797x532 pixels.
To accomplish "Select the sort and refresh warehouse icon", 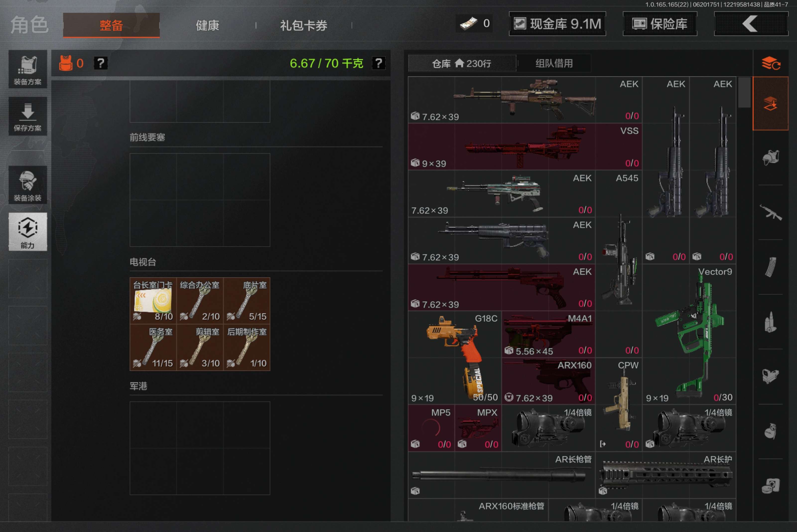I will (771, 63).
